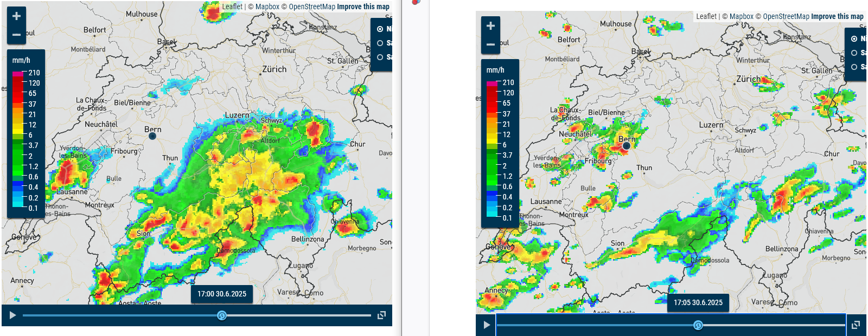Zoom in on the 17:05 radar map
868x336 pixels.
[x=490, y=25]
